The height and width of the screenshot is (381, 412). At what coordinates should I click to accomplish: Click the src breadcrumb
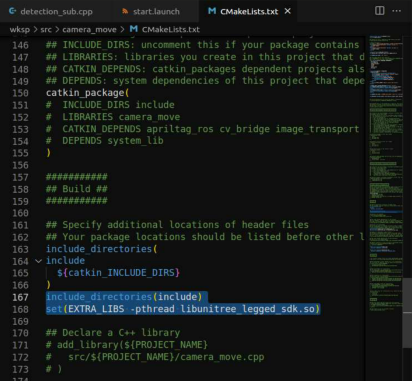[46, 29]
